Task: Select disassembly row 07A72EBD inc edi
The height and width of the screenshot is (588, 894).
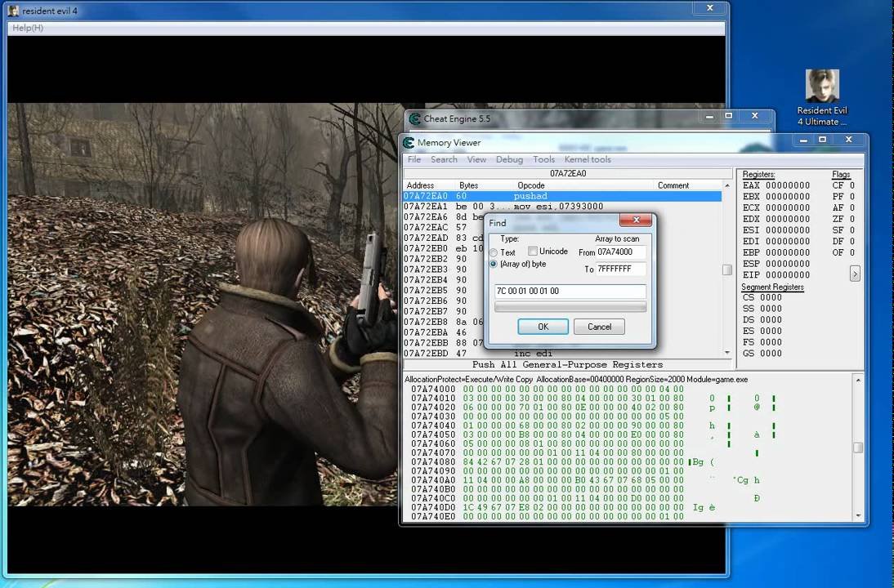Action: point(562,354)
